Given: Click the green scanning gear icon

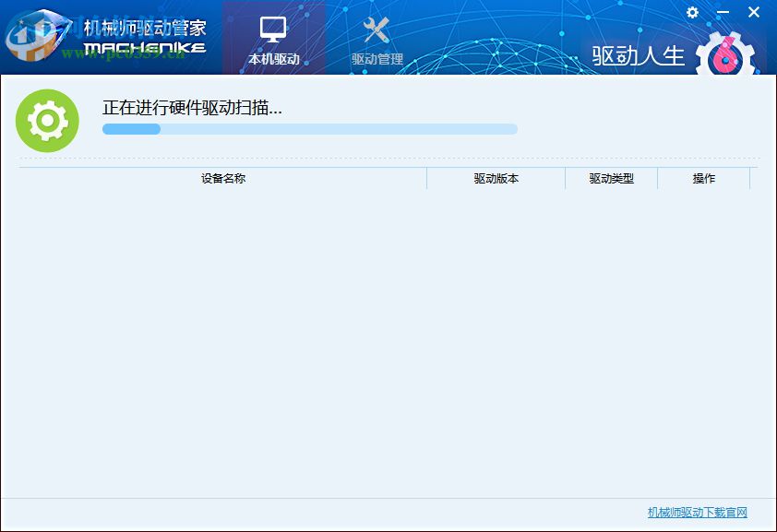Looking at the screenshot, I should coord(48,119).
